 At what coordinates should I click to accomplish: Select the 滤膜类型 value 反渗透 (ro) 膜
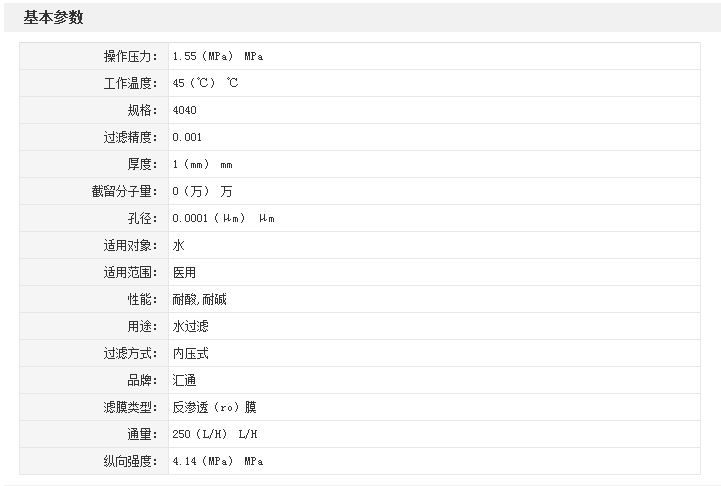[214, 407]
